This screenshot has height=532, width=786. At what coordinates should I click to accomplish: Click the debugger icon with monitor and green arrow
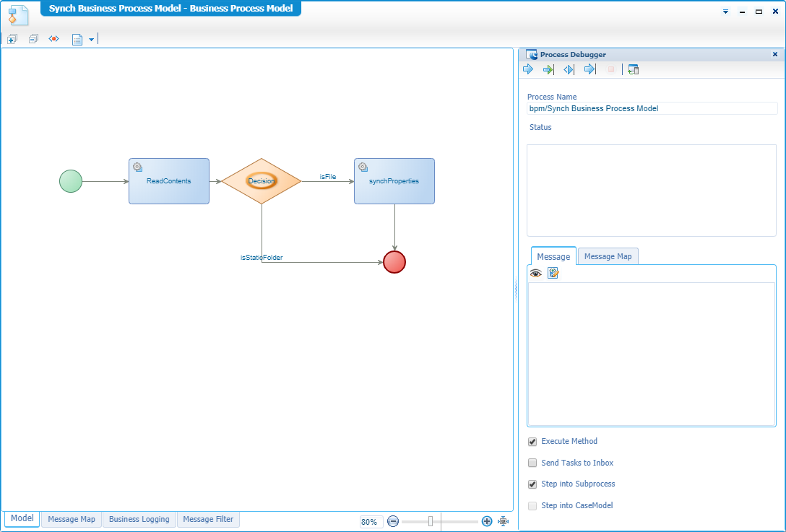(x=634, y=69)
